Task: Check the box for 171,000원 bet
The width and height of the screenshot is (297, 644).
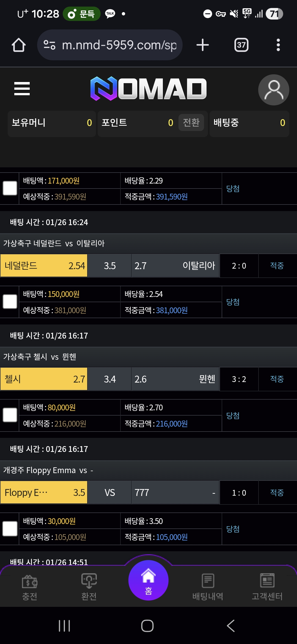Action: [x=10, y=189]
